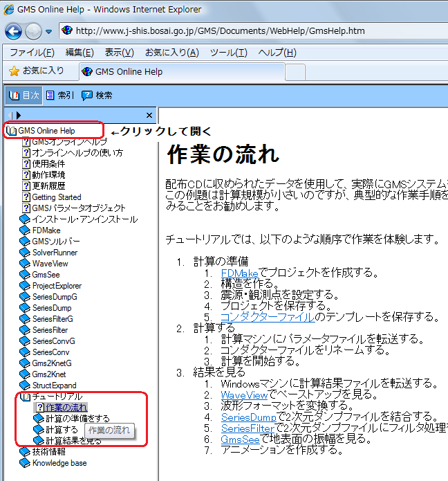
Task: Switch to the 検索 search tab
Action: pyautogui.click(x=97, y=96)
